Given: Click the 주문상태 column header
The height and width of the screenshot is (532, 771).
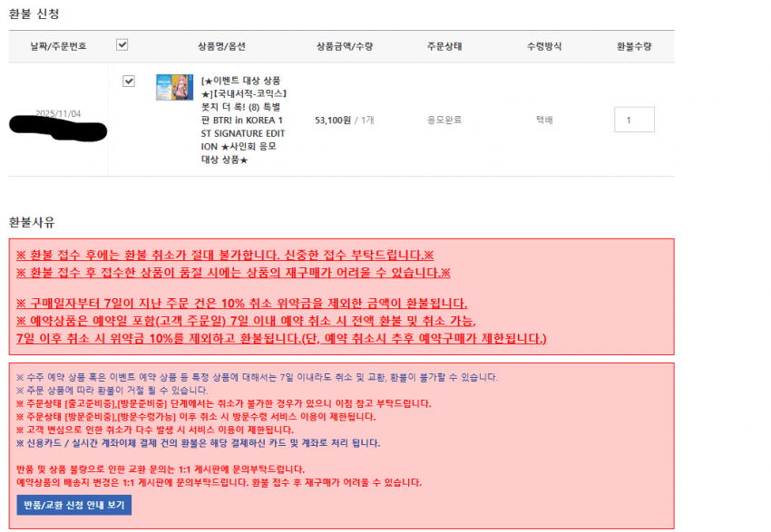Looking at the screenshot, I should point(445,45).
